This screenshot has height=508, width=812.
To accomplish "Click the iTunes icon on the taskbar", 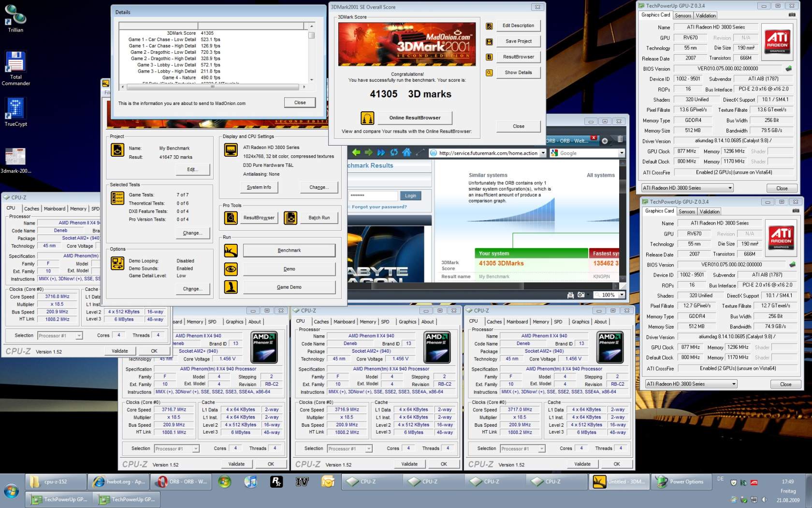I will pos(250,481).
